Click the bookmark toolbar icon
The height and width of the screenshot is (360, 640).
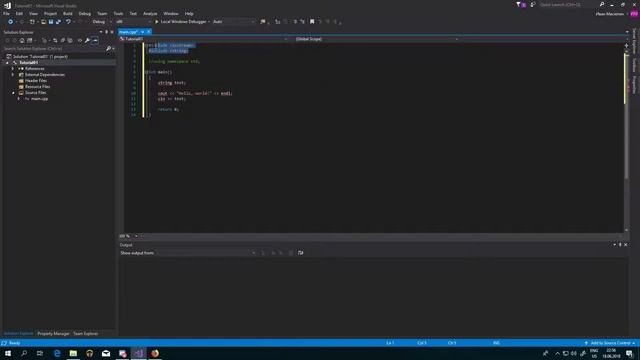312,22
